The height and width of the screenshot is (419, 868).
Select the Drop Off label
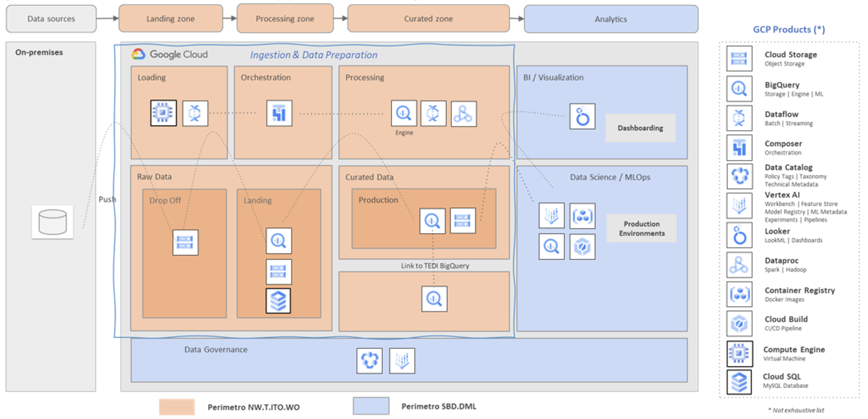click(165, 201)
